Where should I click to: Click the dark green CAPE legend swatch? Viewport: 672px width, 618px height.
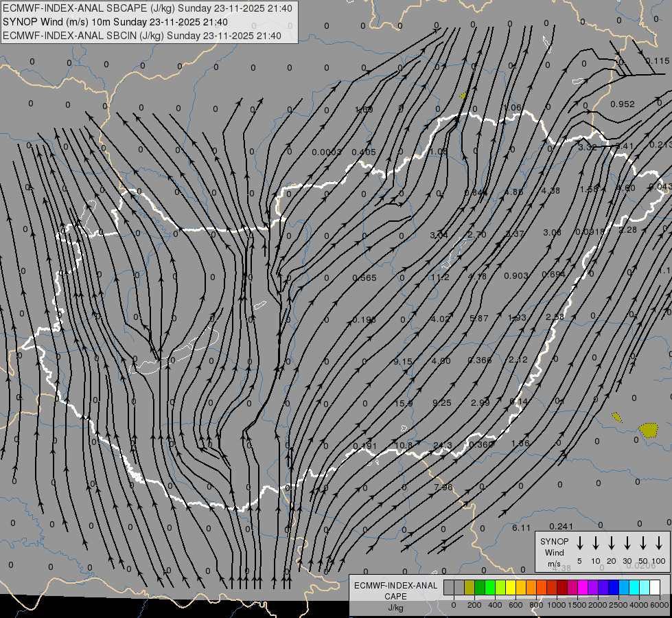[480, 588]
